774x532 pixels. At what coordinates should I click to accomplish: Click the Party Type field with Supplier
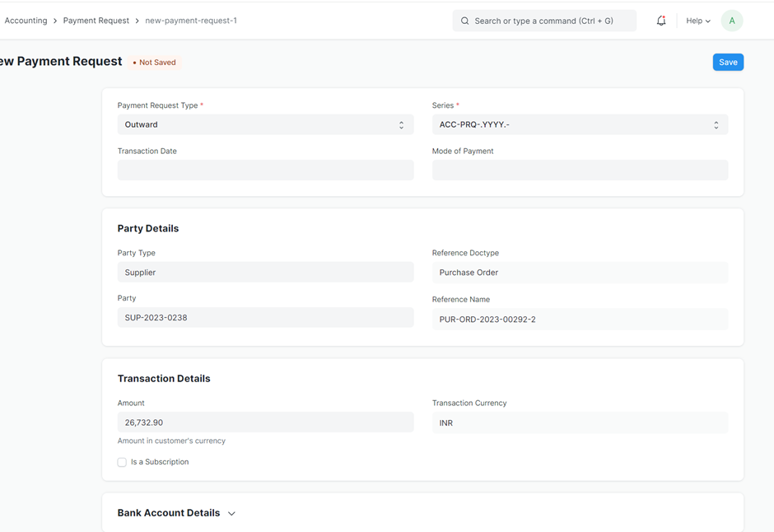tap(265, 273)
